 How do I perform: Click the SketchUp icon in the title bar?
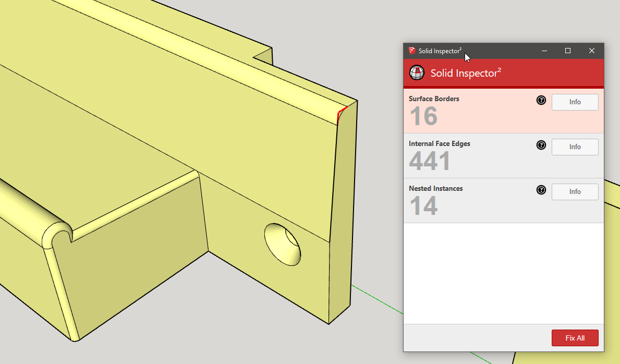click(412, 51)
